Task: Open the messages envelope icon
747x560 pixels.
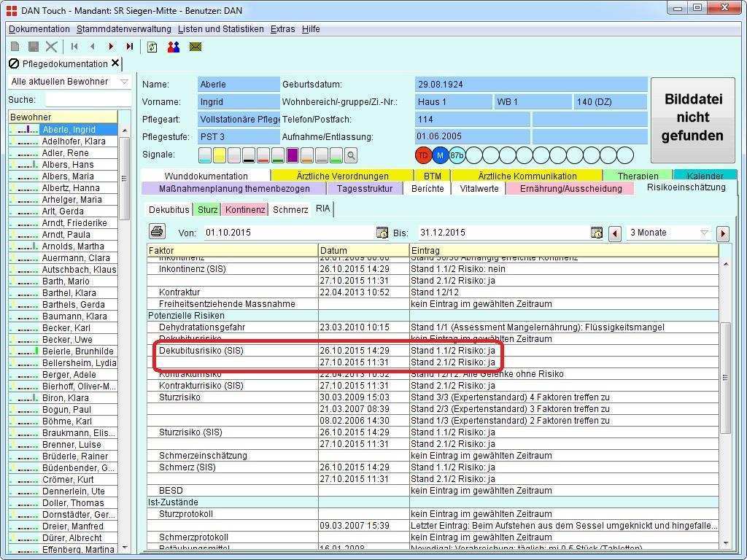Action: pyautogui.click(x=195, y=47)
